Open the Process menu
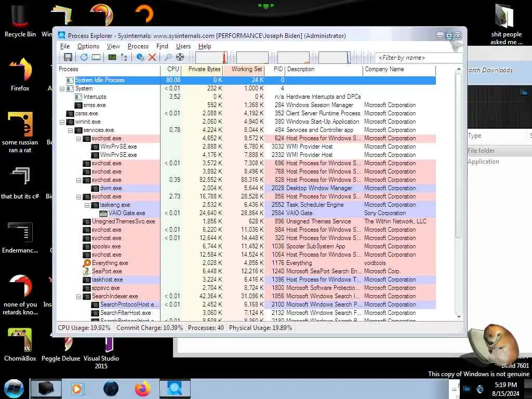Screen dimensions: 532x399 [138, 46]
